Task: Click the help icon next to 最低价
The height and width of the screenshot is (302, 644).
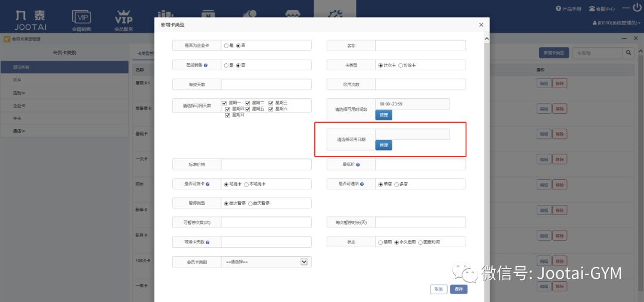Action: 358,165
